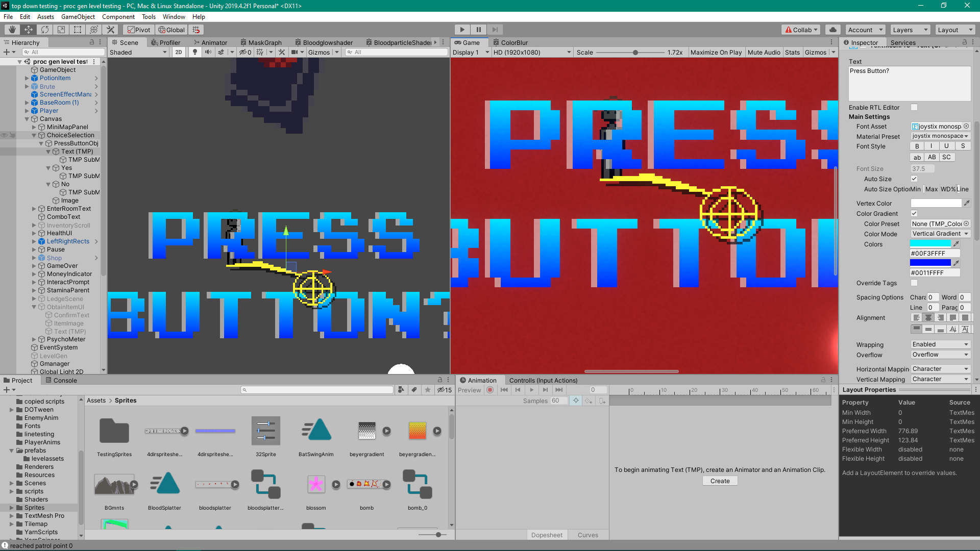Select the Hand tool
Screen dimensions: 980x551
[12, 30]
